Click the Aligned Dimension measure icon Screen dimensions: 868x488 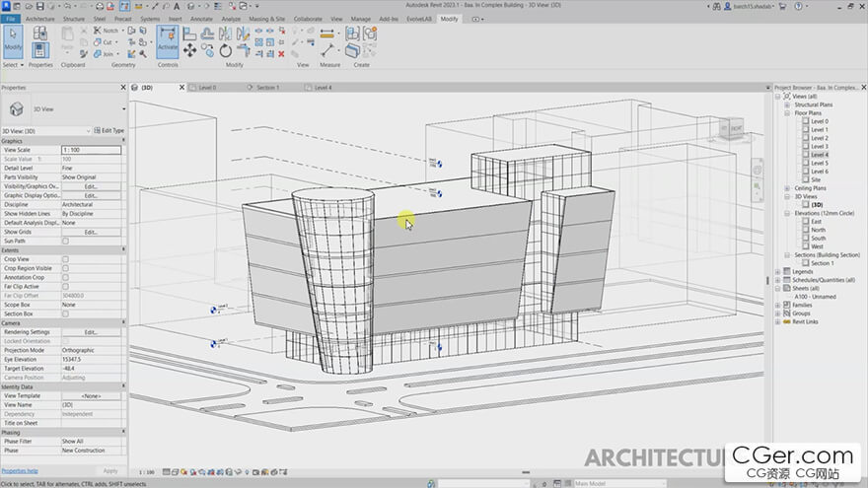point(327,34)
